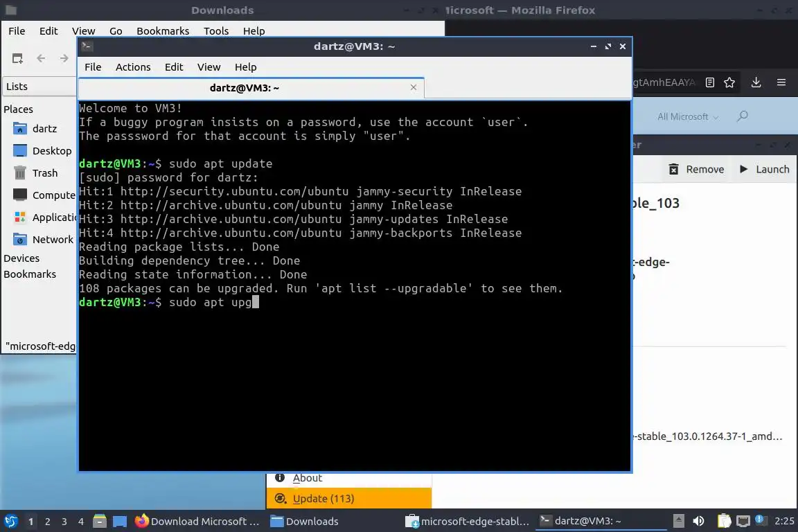Open Firefox hamburger application menu
This screenshot has width=798, height=532.
781,82
